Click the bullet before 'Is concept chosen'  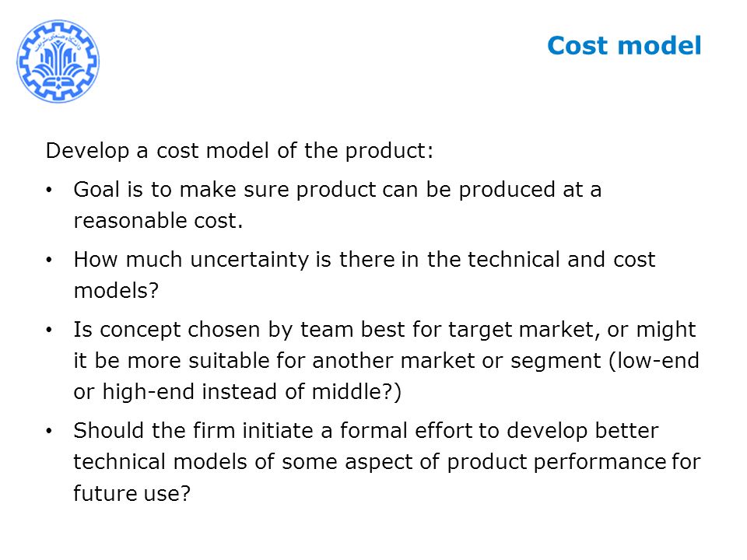tap(49, 330)
